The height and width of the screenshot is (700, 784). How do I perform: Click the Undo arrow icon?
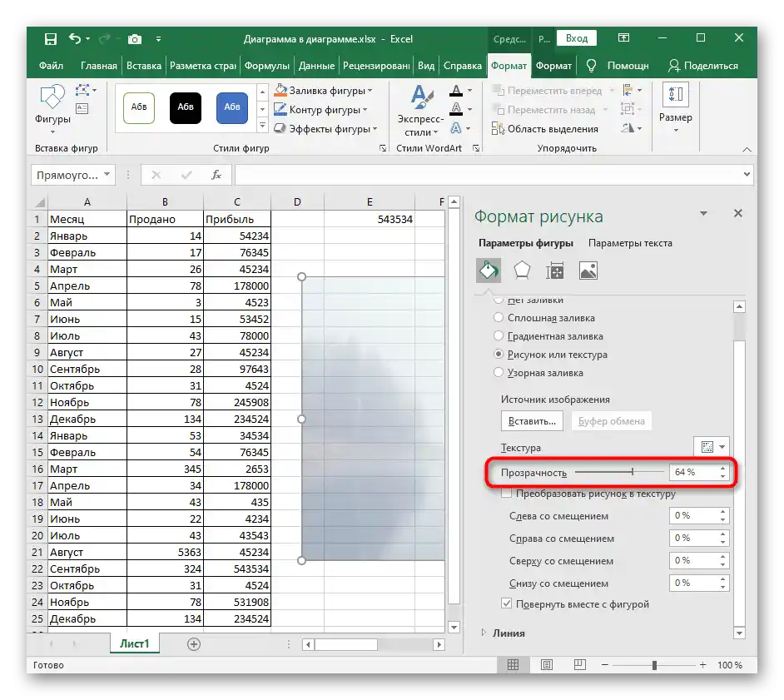coord(76,39)
